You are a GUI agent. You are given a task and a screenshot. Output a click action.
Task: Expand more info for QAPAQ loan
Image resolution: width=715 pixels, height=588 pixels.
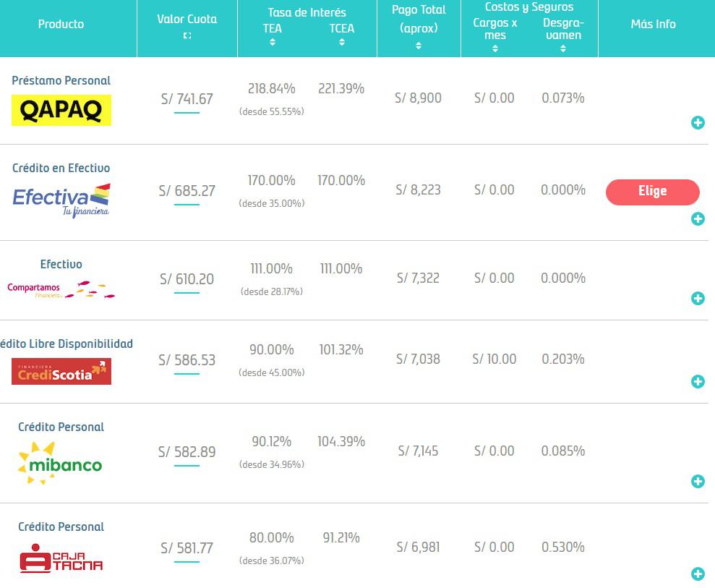698,122
